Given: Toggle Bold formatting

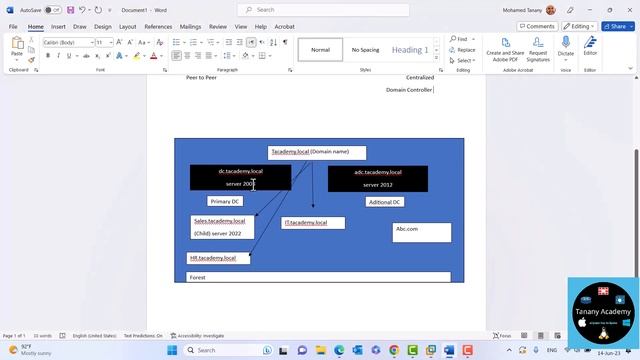Looking at the screenshot, I should pyautogui.click(x=48, y=56).
